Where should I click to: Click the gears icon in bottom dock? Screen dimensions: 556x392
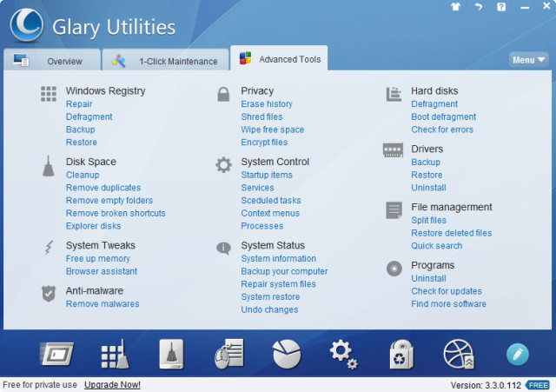click(343, 353)
